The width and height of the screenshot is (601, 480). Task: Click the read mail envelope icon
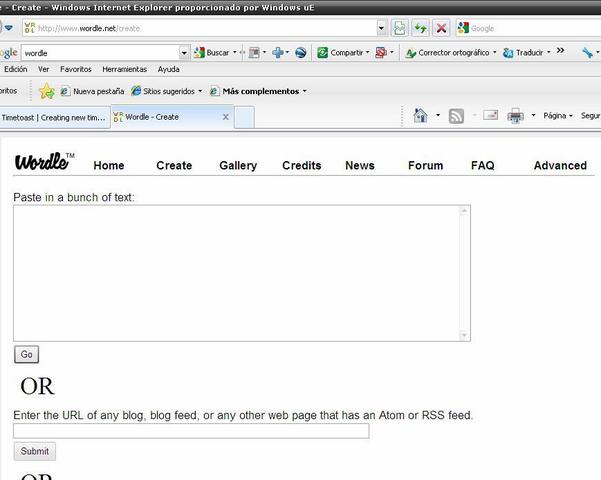[491, 115]
